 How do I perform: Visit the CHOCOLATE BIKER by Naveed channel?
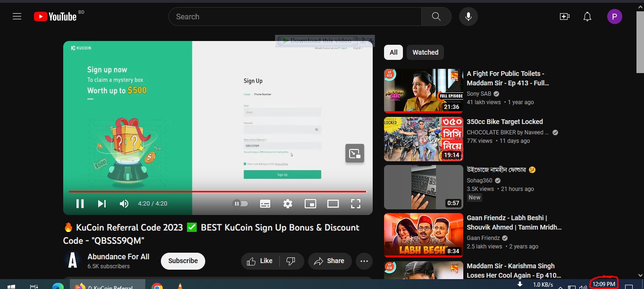[508, 132]
